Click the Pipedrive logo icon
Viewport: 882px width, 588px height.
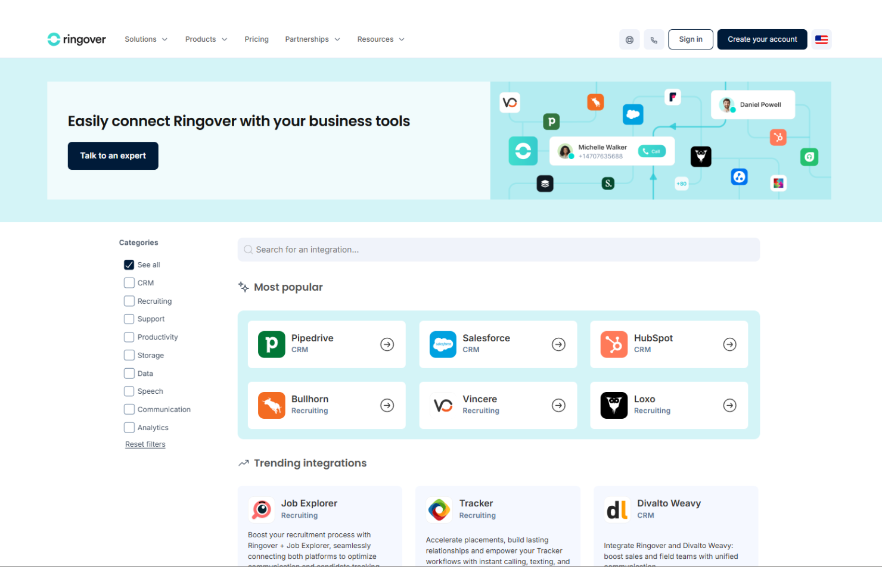click(x=272, y=344)
